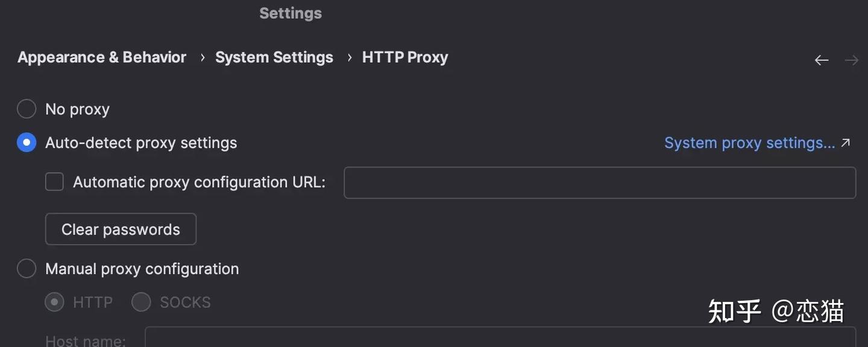The height and width of the screenshot is (347, 868).
Task: Open Appearance & Behavior settings section
Action: click(101, 57)
